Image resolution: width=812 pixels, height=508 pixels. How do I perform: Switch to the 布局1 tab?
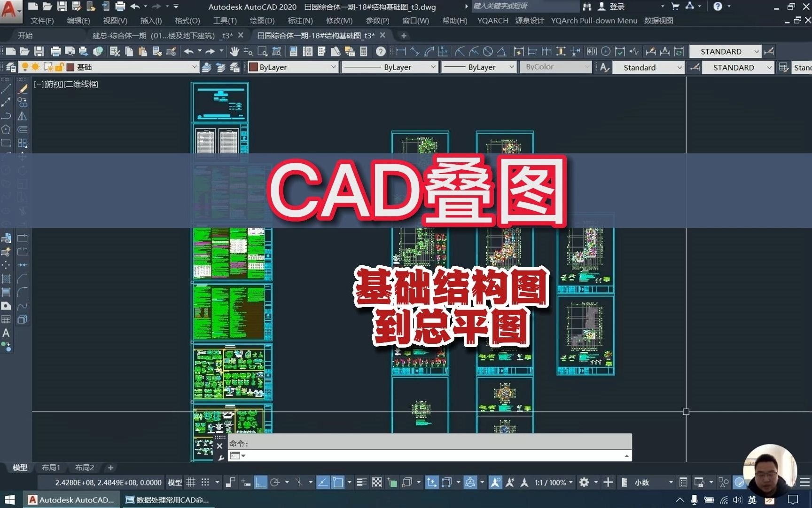click(51, 467)
